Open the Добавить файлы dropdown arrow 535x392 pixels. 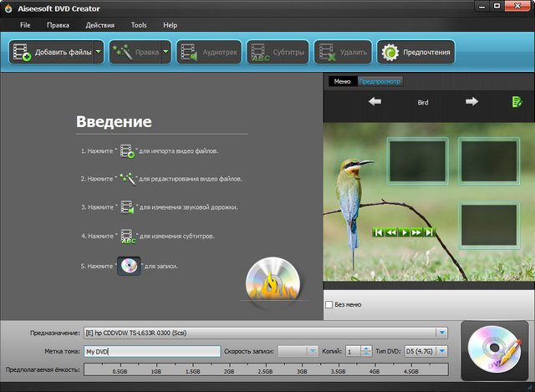98,52
